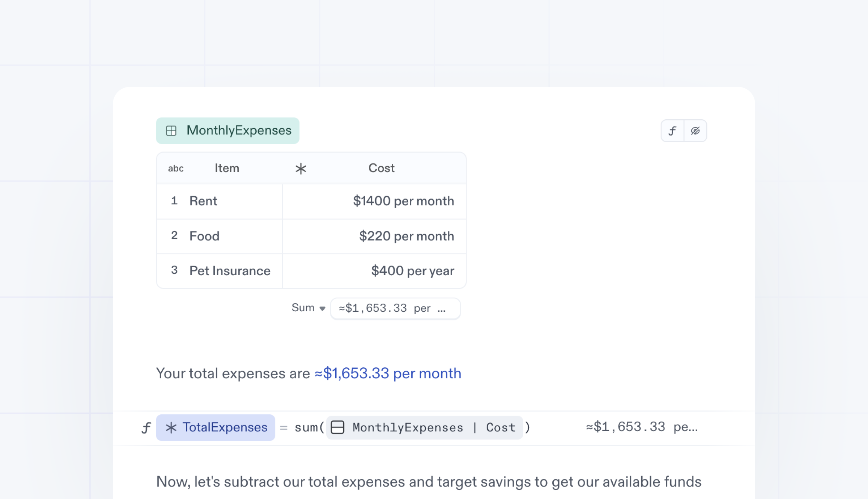Click the Sum dropdown arrow
Image resolution: width=868 pixels, height=499 pixels.
(322, 308)
